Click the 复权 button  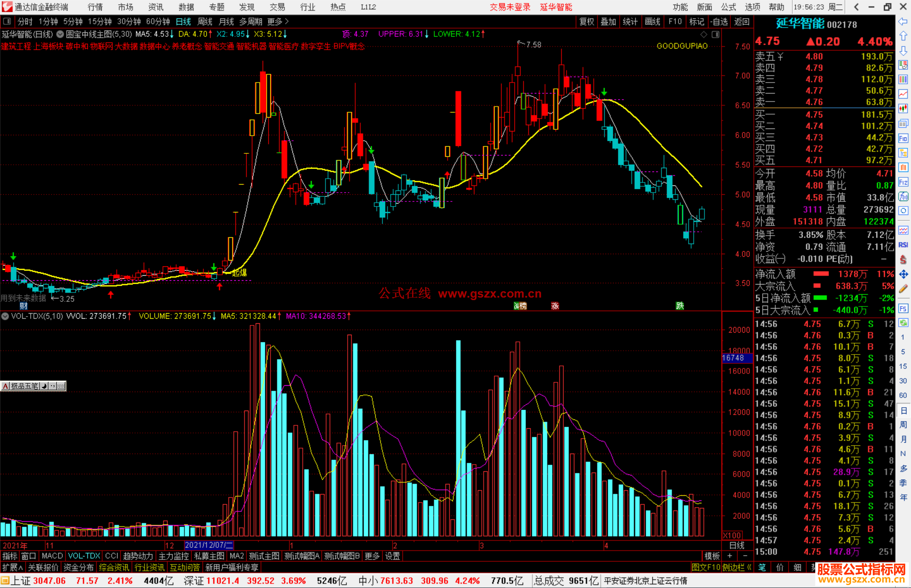[587, 21]
